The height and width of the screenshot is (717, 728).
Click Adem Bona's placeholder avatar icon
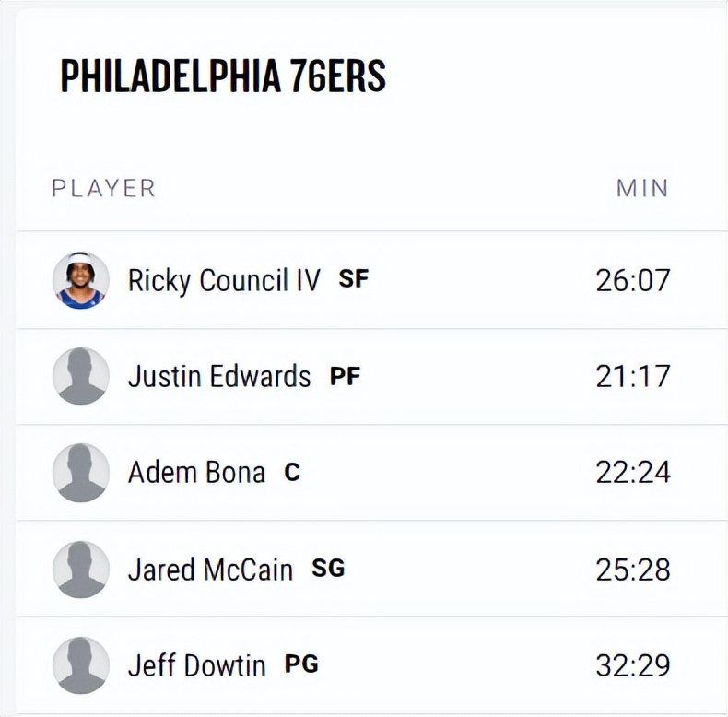point(81,472)
